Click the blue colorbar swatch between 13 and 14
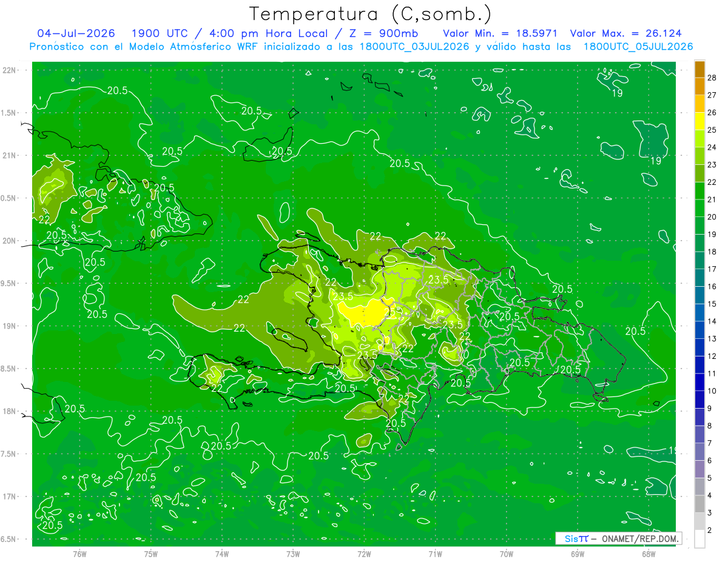This screenshot has height=562, width=728. coord(699,330)
